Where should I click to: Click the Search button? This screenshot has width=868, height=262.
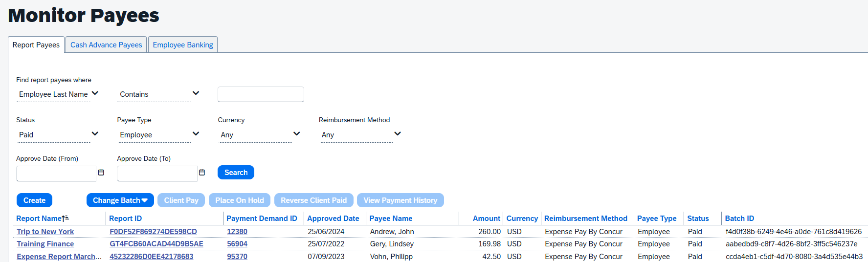point(236,173)
